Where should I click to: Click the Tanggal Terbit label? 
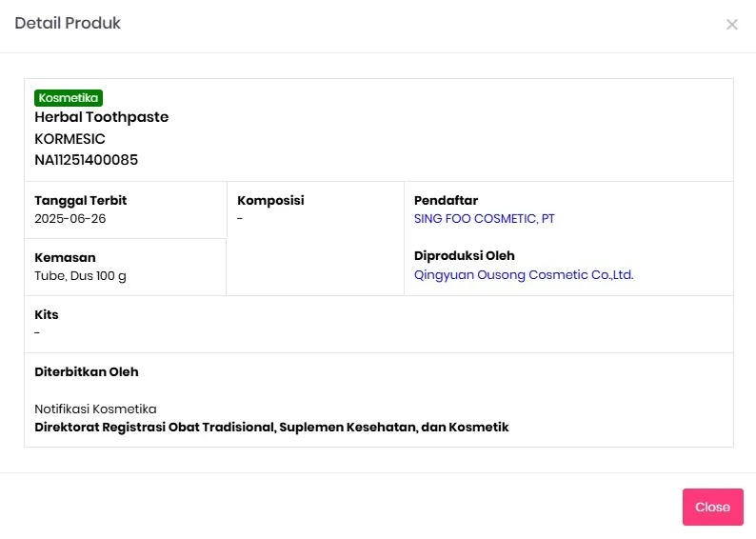tap(81, 201)
